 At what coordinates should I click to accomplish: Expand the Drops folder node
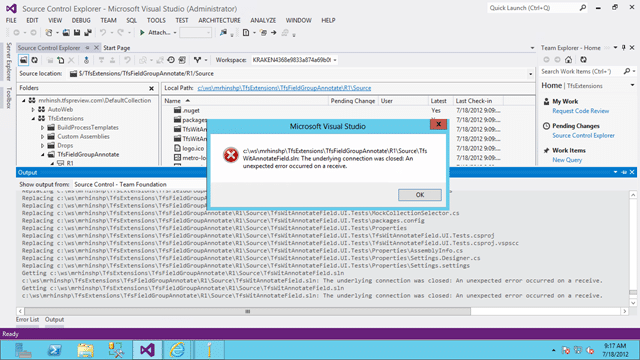click(42, 145)
